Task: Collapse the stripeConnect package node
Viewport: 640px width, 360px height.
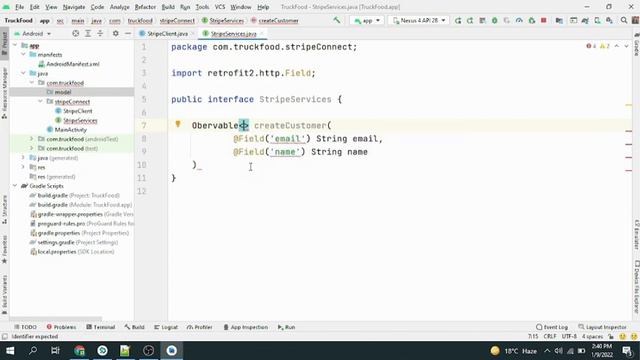Action: coord(40,102)
